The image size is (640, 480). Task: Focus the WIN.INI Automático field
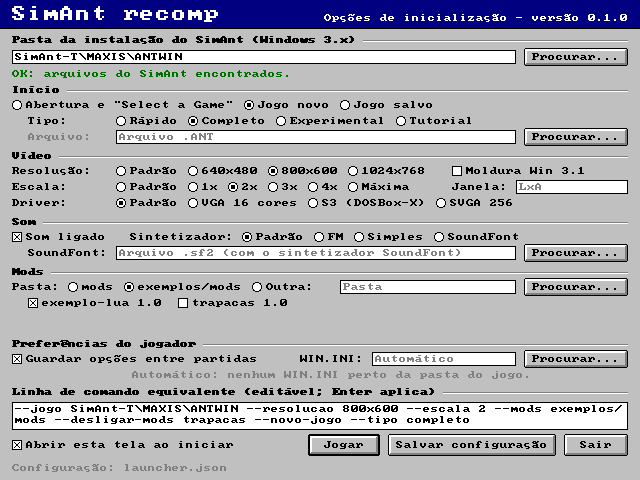[444, 359]
